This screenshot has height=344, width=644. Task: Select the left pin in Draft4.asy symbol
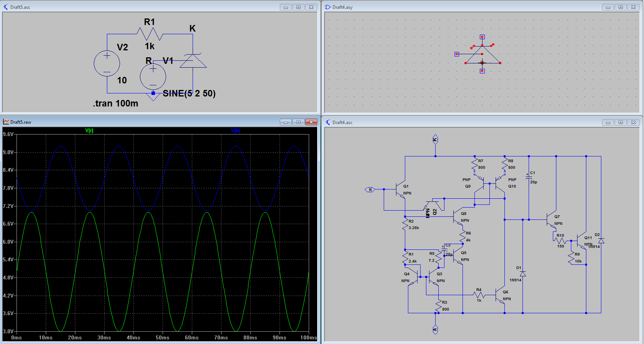[x=457, y=54]
